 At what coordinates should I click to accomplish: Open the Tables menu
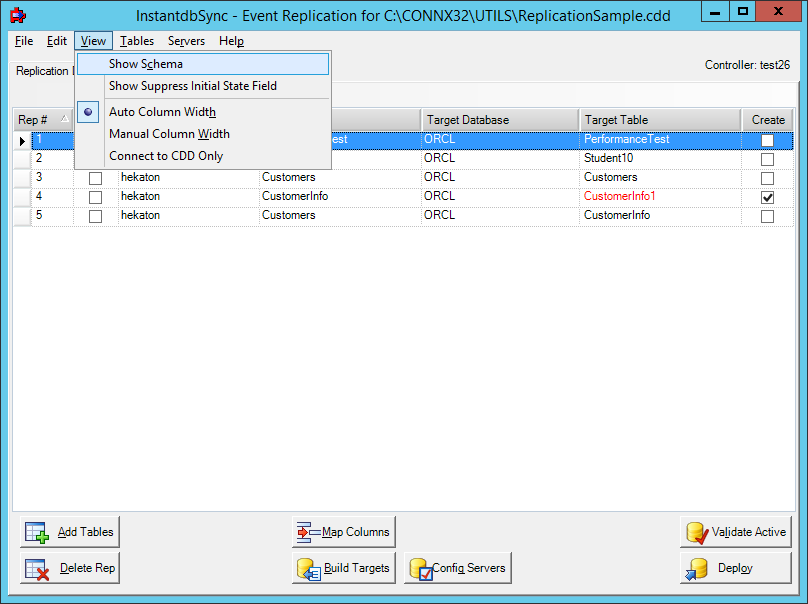click(x=136, y=41)
